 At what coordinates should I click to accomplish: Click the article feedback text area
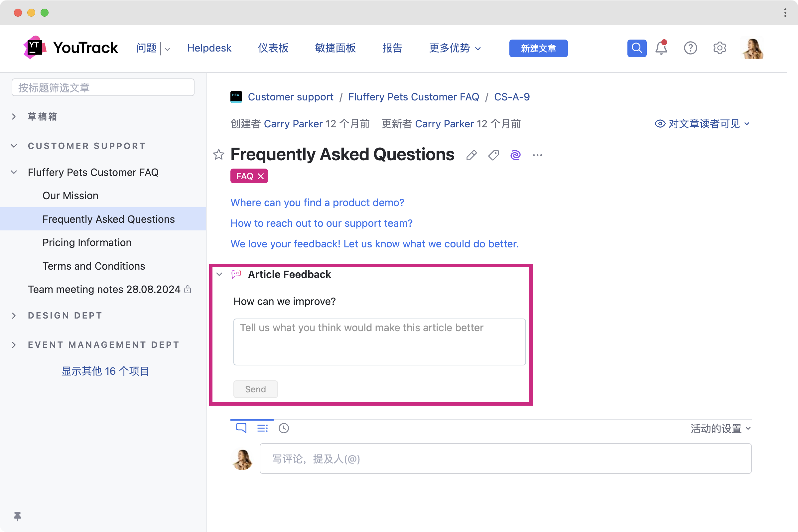point(379,342)
